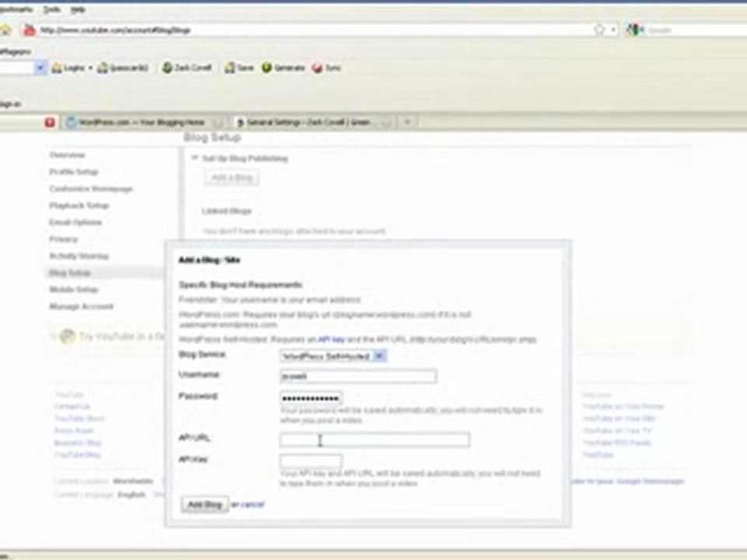Open Mobile Setup in sidebar

pos(74,289)
